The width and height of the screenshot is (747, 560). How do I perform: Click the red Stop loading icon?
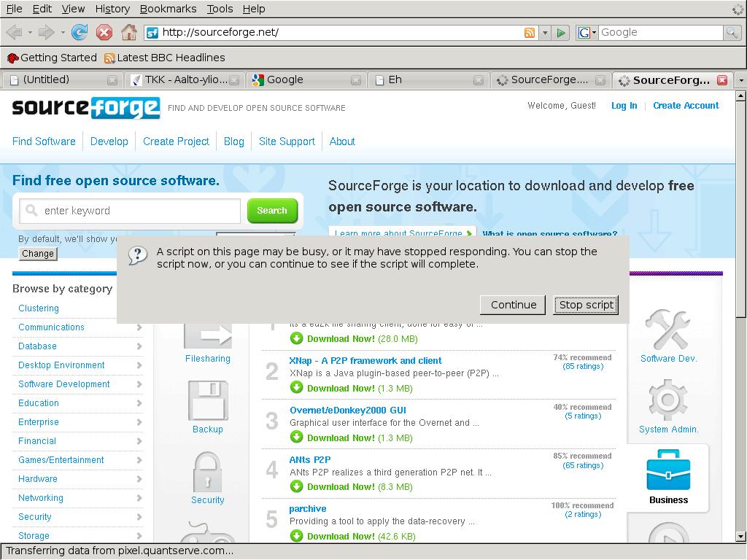point(104,32)
